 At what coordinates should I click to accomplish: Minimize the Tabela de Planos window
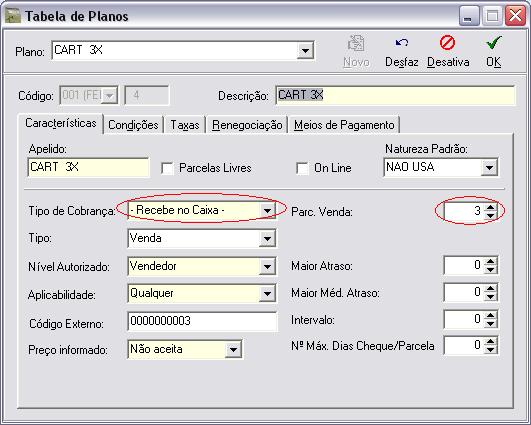coord(469,16)
